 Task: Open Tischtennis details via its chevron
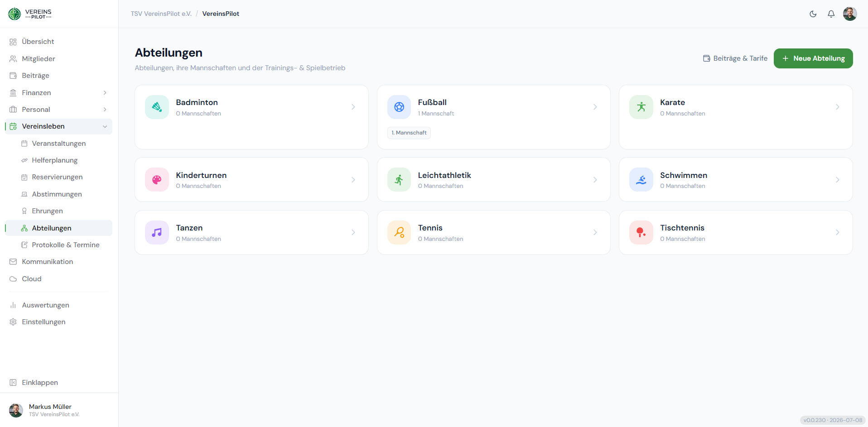click(x=838, y=233)
